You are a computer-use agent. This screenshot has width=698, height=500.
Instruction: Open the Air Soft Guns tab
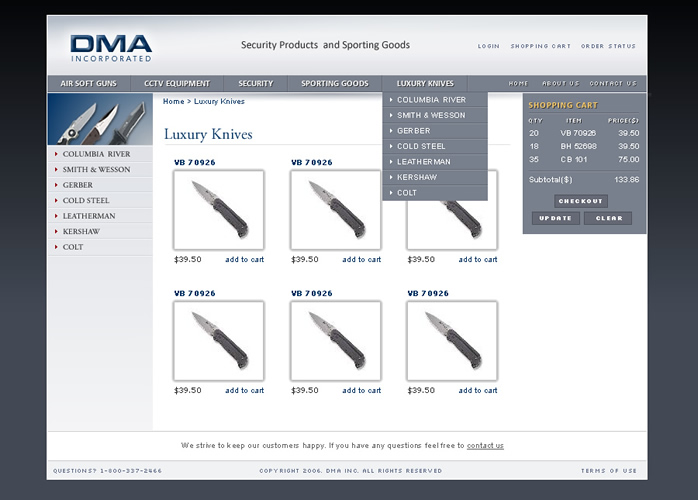[x=88, y=84]
